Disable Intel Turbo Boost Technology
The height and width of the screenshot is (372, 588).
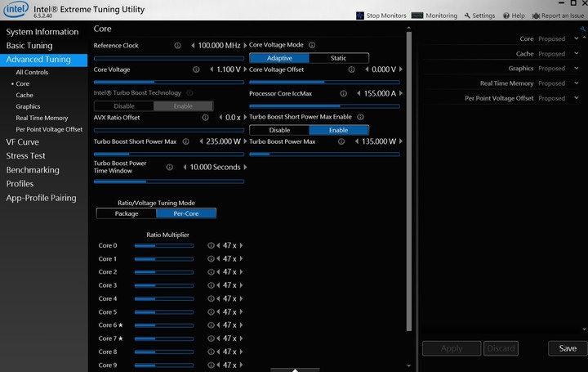(x=124, y=106)
